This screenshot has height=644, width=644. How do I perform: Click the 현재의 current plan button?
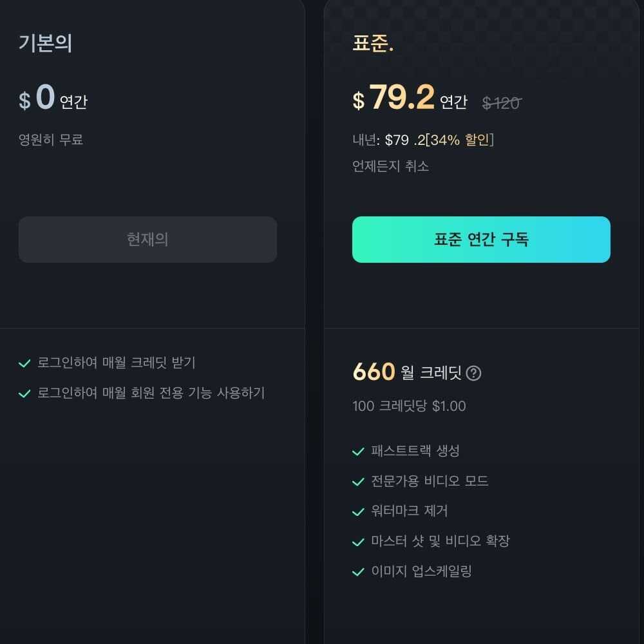pos(147,240)
